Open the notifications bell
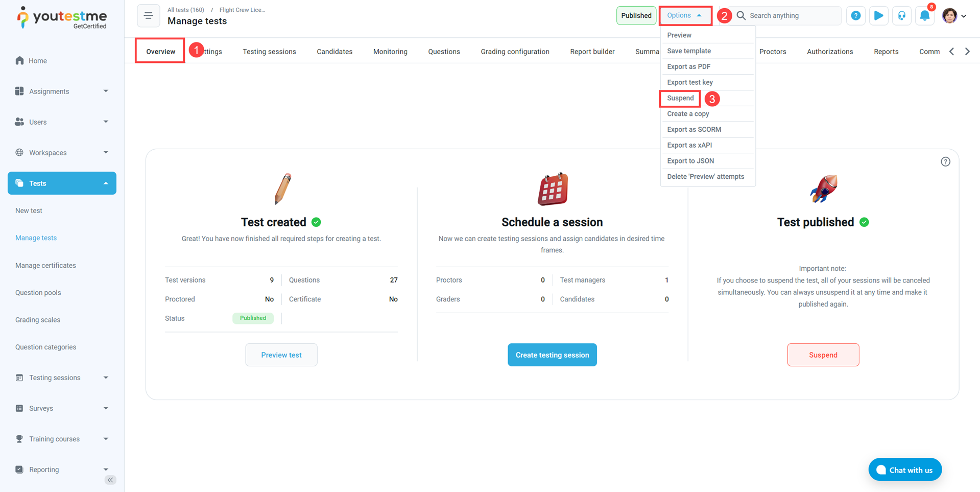 pyautogui.click(x=924, y=16)
